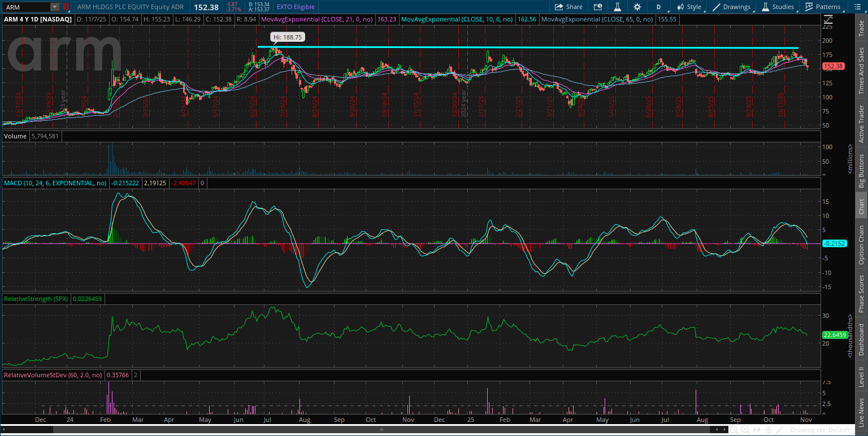This screenshot has height=436, width=868.
Task: Open the flask tools icon next to Share
Action: 618,7
